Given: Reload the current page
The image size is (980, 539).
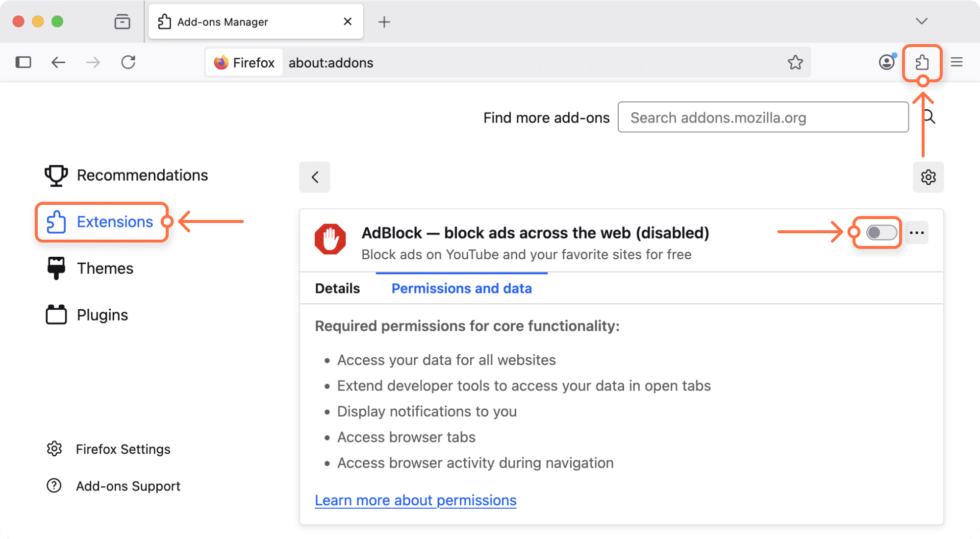Looking at the screenshot, I should 128,62.
